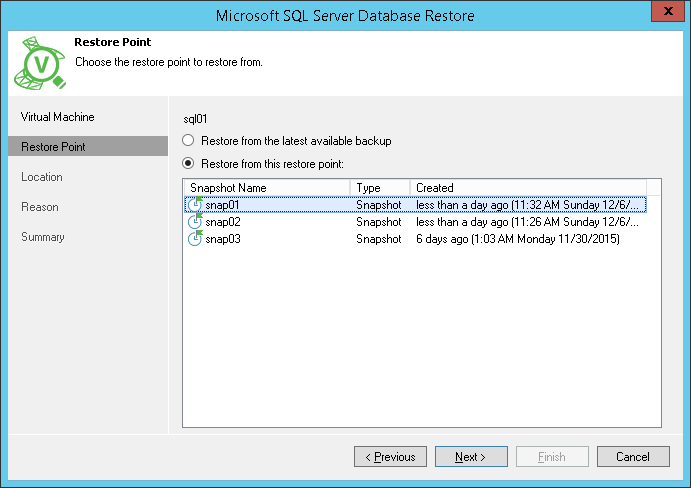Sort list by Created column header
This screenshot has height=488, width=691.
tap(528, 188)
